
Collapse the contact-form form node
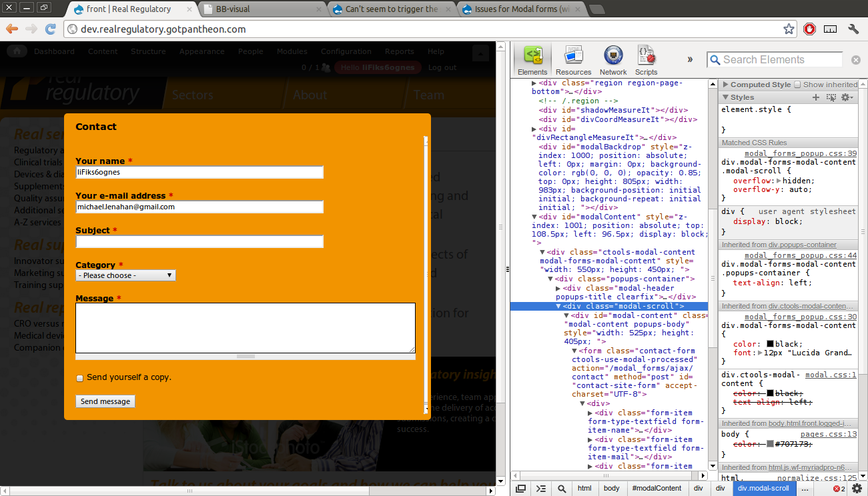click(x=574, y=351)
